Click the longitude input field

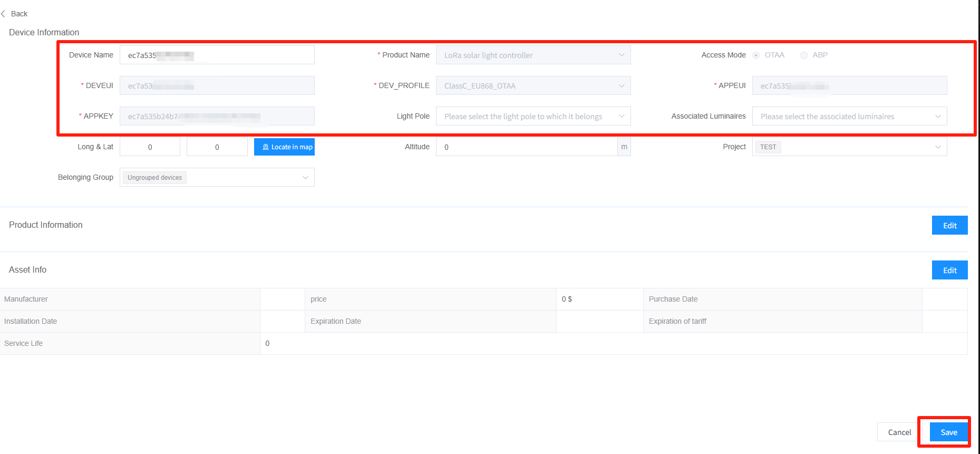(x=150, y=147)
